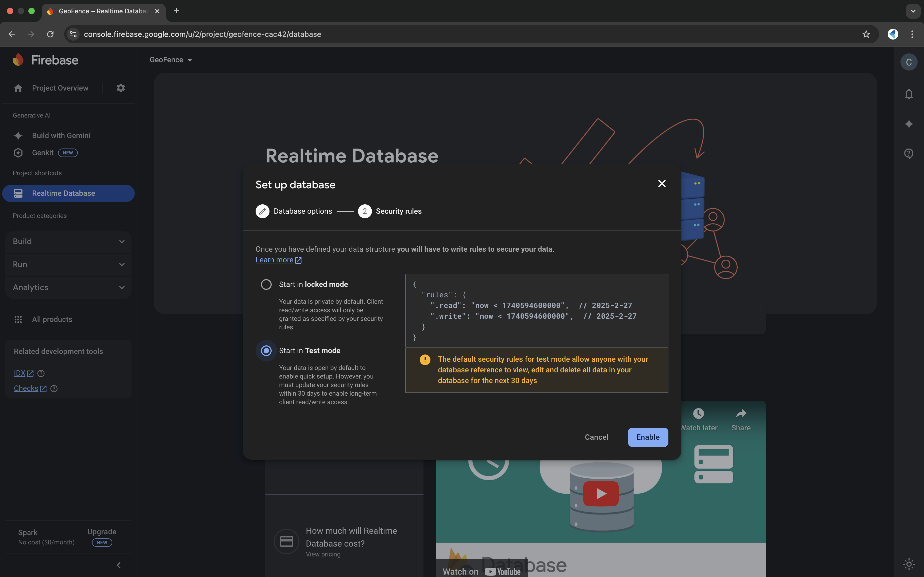Close the Set up database dialog

[x=662, y=184]
